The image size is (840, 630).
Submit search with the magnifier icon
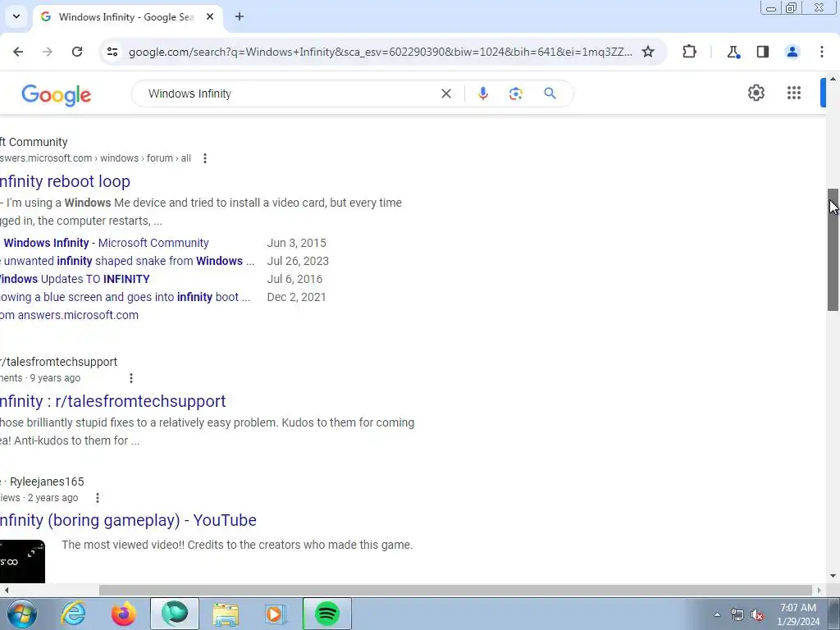pyautogui.click(x=550, y=94)
